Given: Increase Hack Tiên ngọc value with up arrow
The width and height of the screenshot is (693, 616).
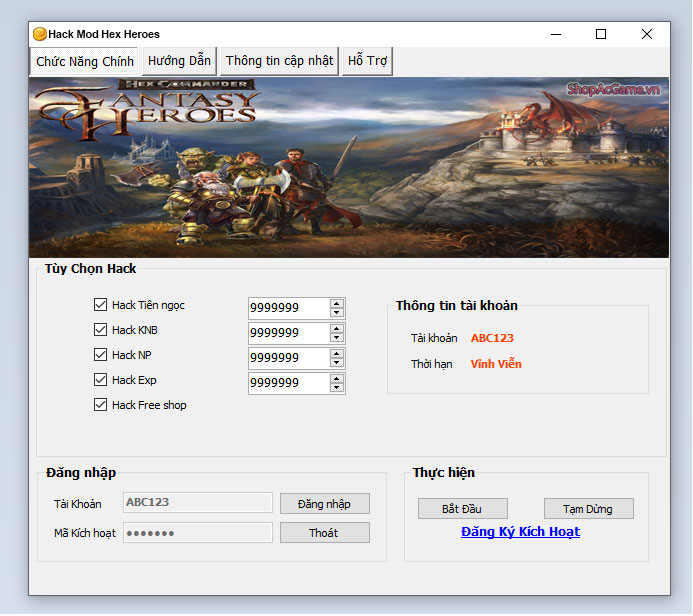Looking at the screenshot, I should pos(337,303).
